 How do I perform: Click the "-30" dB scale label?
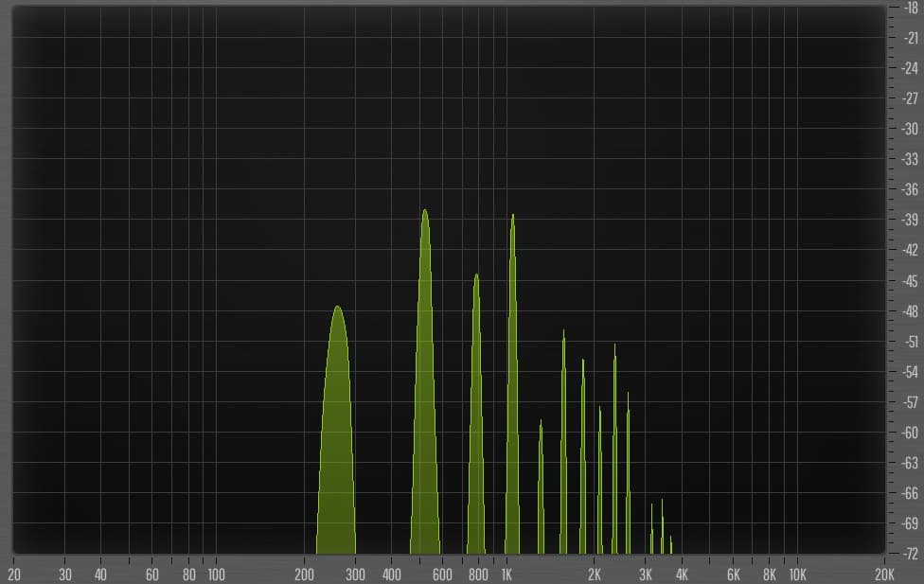(x=911, y=129)
